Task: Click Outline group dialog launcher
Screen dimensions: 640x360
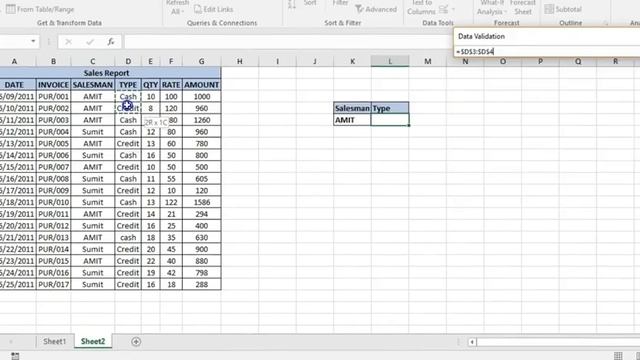Action: click(x=605, y=24)
